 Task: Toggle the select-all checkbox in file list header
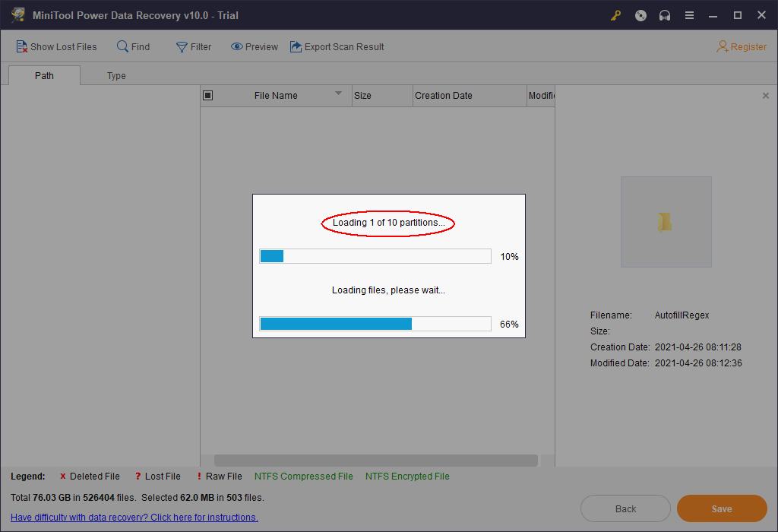[x=208, y=95]
